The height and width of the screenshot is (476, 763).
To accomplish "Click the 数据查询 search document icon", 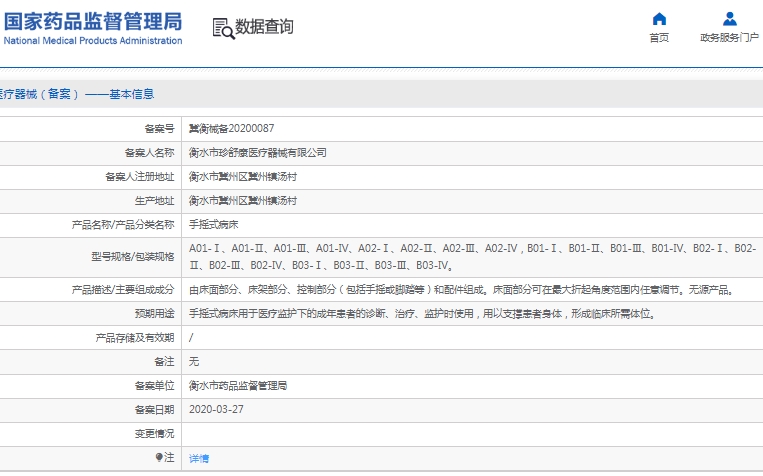I will (x=223, y=29).
